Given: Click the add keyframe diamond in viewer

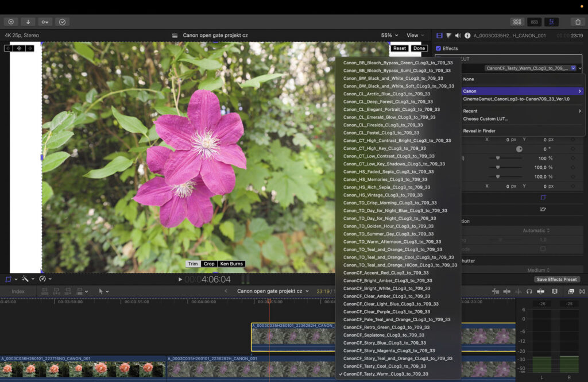Looking at the screenshot, I should coord(19,48).
